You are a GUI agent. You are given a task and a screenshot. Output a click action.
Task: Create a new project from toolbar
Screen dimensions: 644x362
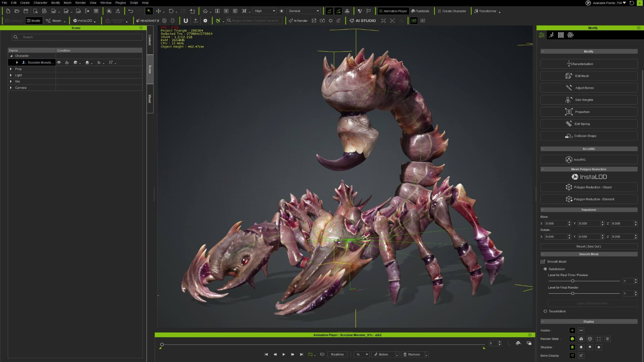point(8,11)
